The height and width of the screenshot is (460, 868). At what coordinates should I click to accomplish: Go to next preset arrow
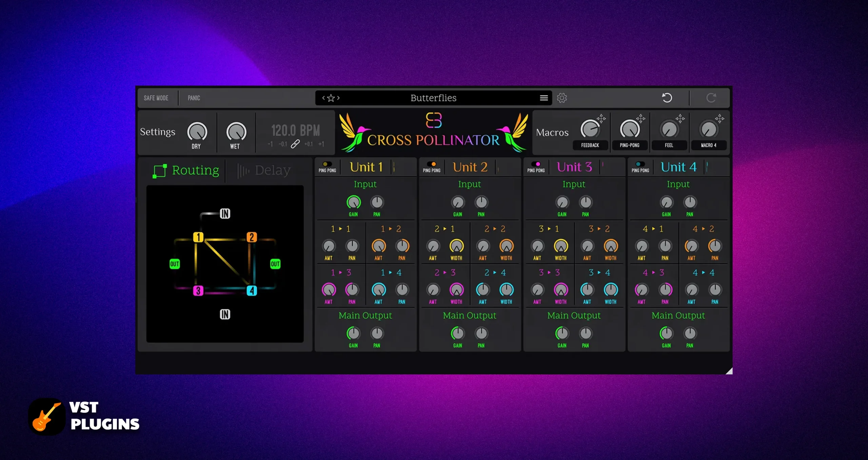pos(338,98)
